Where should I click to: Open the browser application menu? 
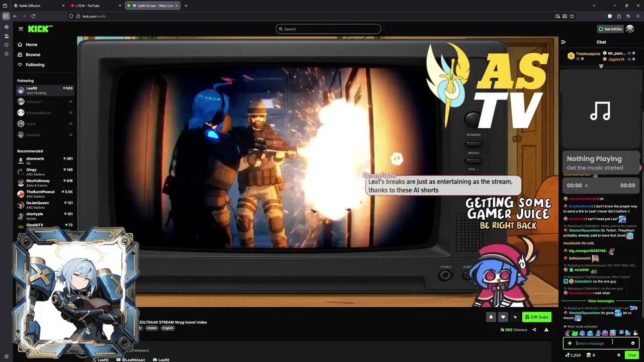pyautogui.click(x=637, y=16)
